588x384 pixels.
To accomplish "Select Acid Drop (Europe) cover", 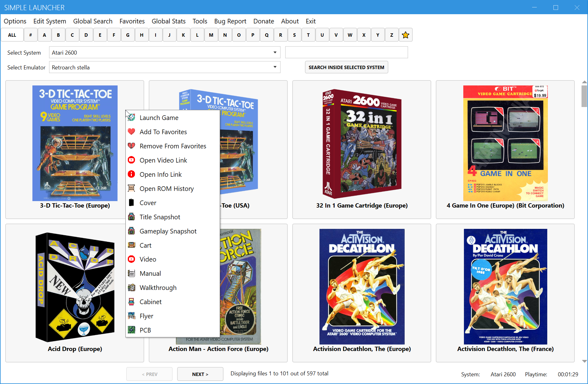I will coord(75,287).
